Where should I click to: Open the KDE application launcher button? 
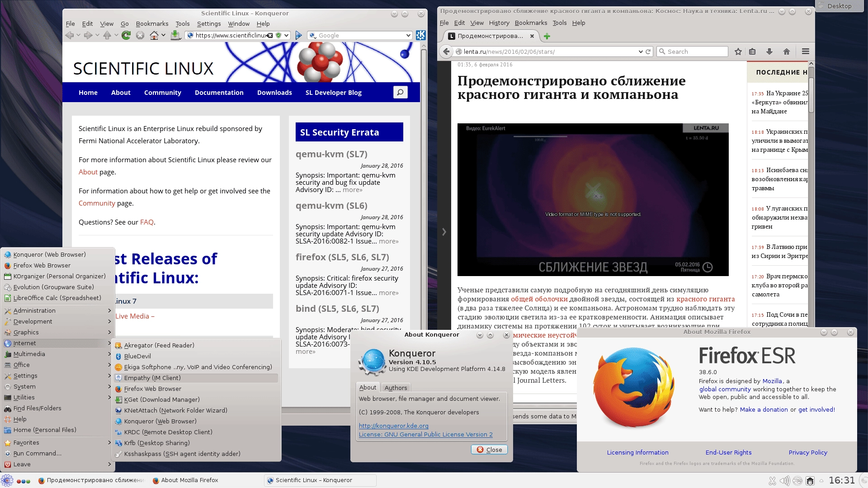(6, 480)
